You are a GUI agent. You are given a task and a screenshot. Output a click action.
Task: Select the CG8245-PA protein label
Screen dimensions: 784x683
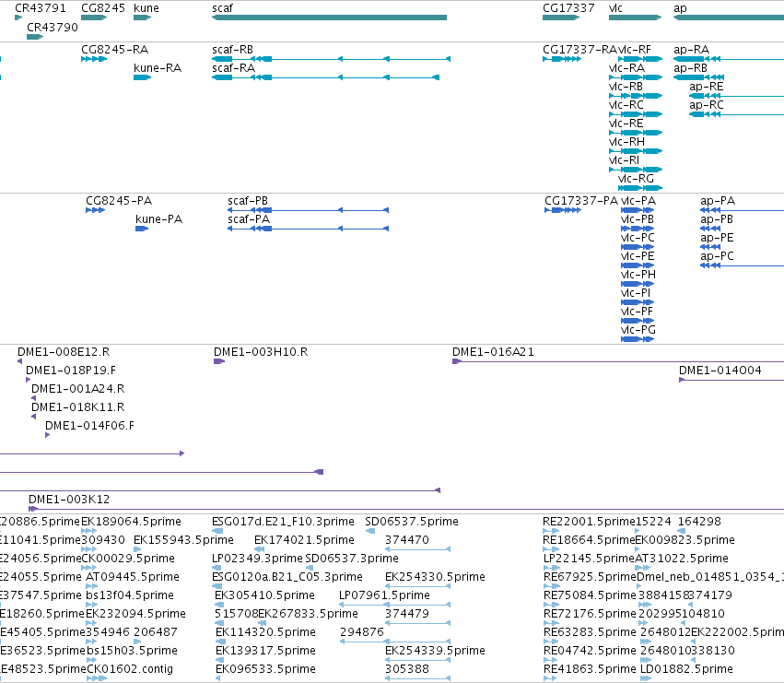(x=119, y=201)
